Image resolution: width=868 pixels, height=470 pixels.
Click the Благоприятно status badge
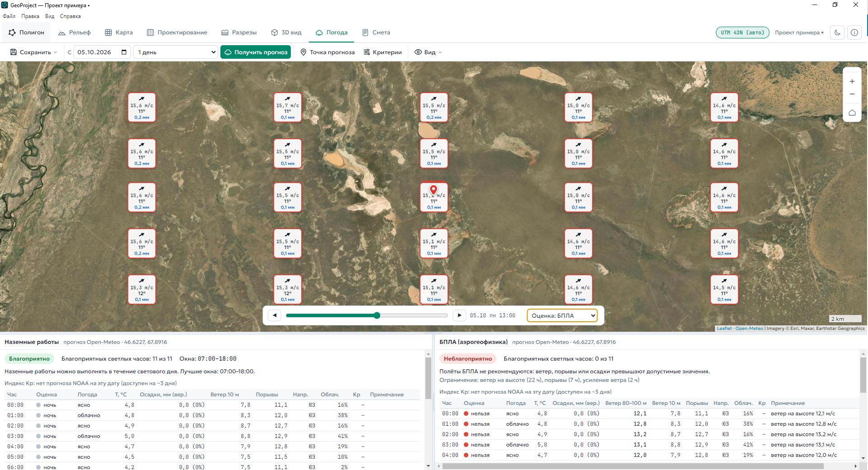tap(29, 359)
